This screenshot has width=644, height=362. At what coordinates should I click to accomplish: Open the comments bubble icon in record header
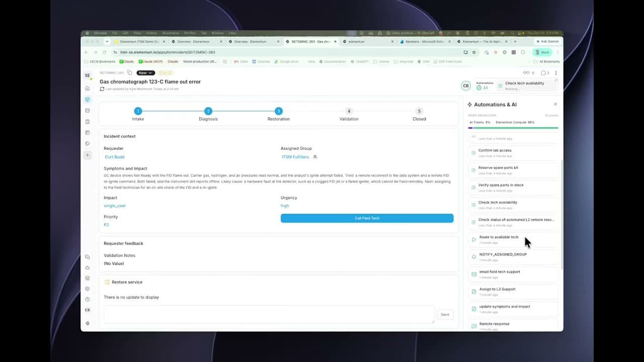tap(543, 73)
